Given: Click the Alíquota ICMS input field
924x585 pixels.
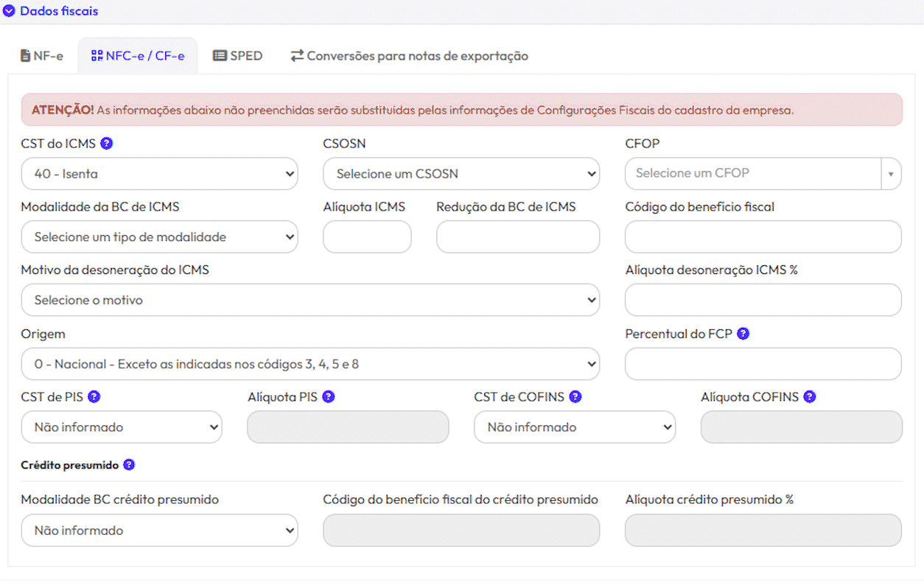Looking at the screenshot, I should (x=367, y=237).
